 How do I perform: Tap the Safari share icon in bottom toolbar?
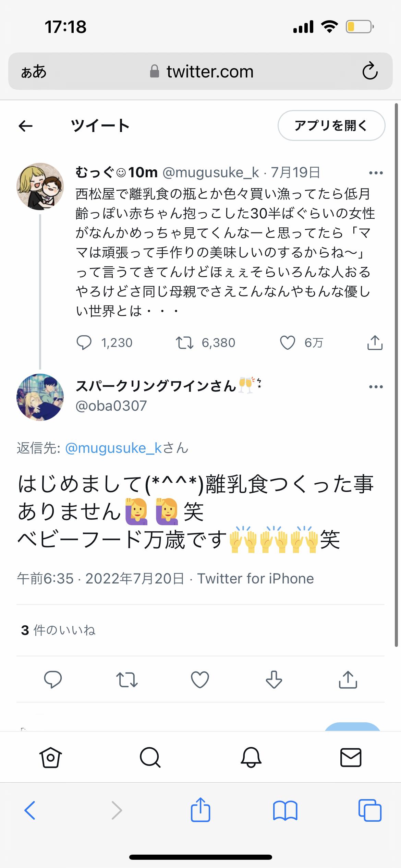click(200, 810)
